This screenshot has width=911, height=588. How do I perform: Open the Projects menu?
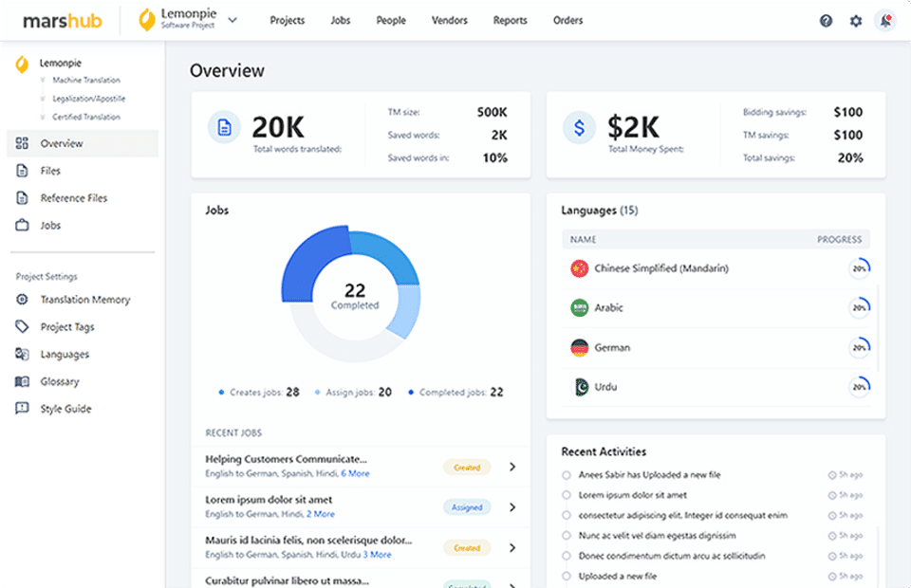coord(287,20)
